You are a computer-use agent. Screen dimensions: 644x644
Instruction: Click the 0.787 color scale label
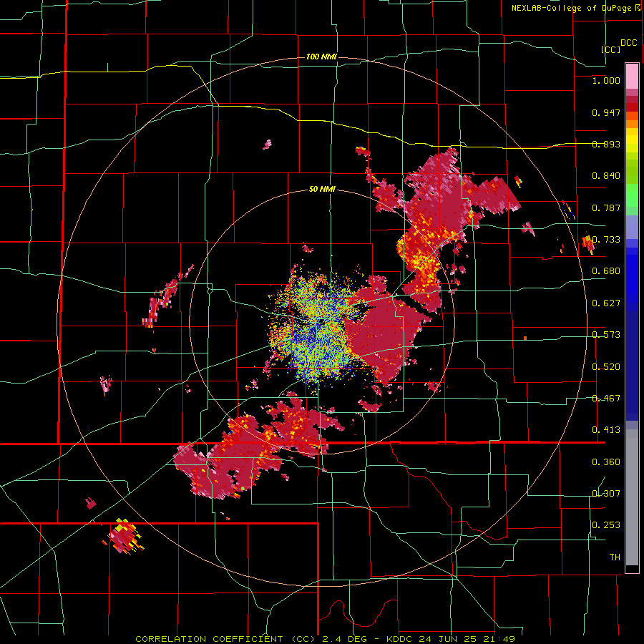[606, 208]
